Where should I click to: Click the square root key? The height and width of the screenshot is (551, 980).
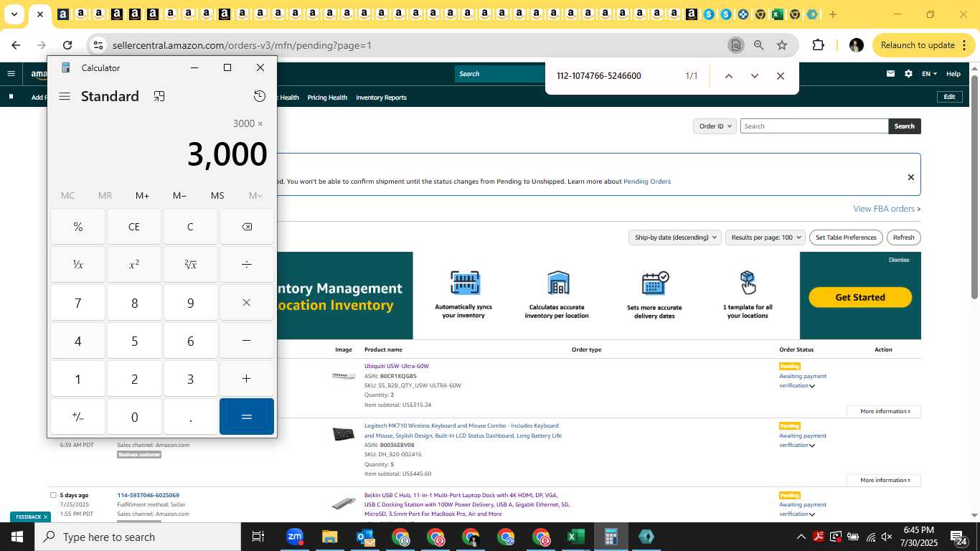click(190, 264)
